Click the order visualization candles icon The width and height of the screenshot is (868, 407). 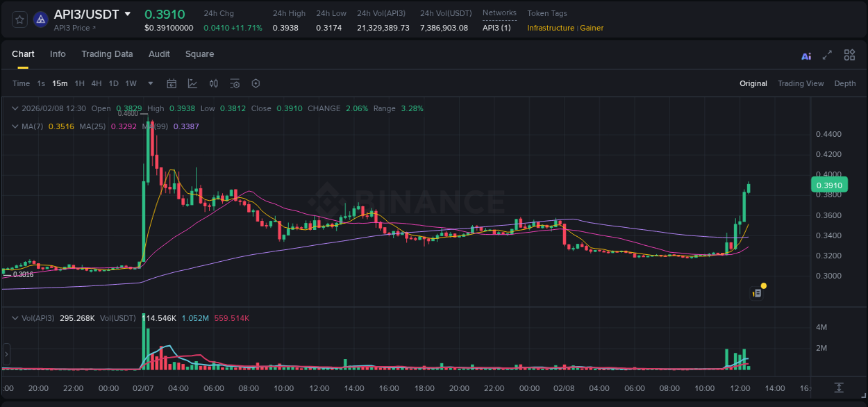click(213, 83)
